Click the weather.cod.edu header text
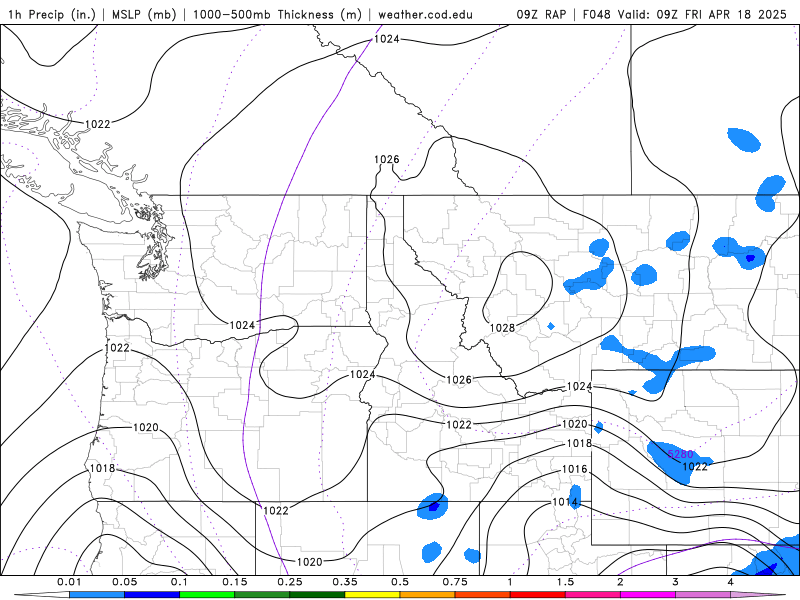This screenshot has height=600, width=800. 426,14
